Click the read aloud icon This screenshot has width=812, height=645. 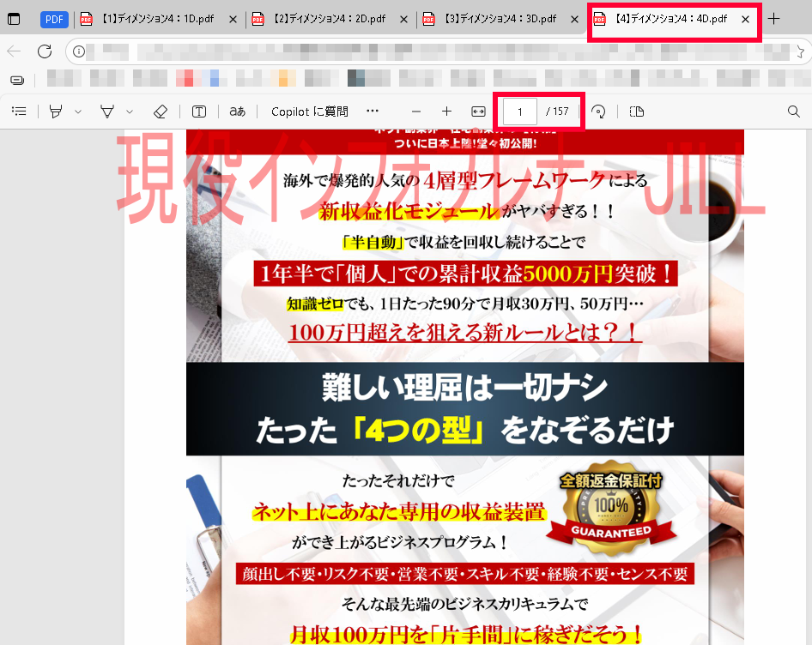[x=238, y=112]
